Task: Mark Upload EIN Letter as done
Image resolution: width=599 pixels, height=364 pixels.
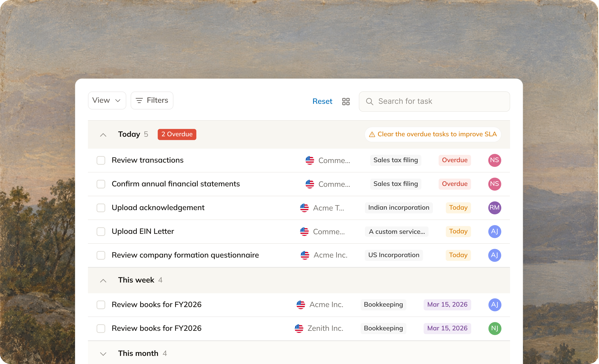Action: tap(101, 232)
